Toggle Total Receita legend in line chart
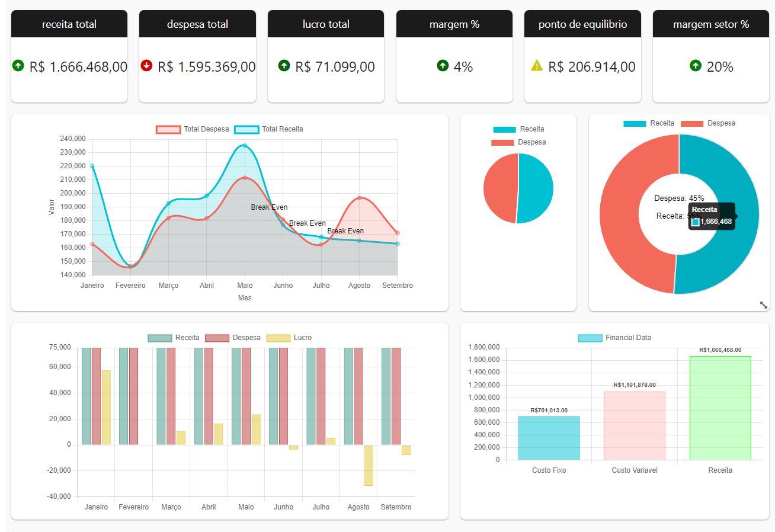775x532 pixels. (269, 129)
